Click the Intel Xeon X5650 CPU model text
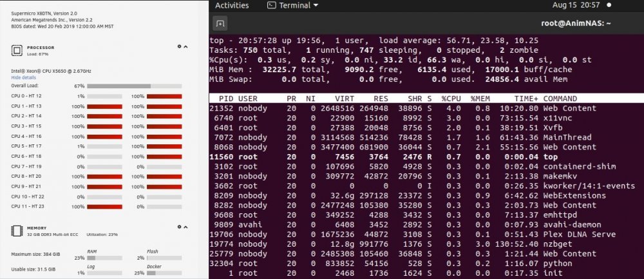The image size is (644, 279). pyautogui.click(x=51, y=71)
